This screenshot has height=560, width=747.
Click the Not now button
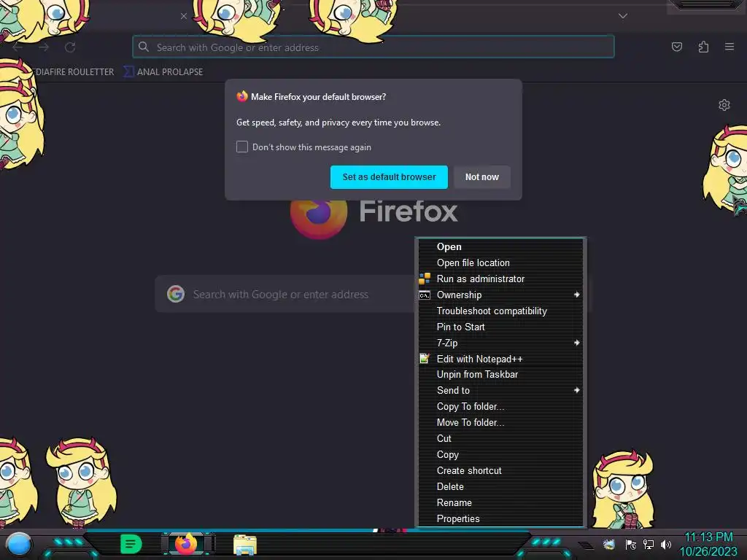(481, 177)
